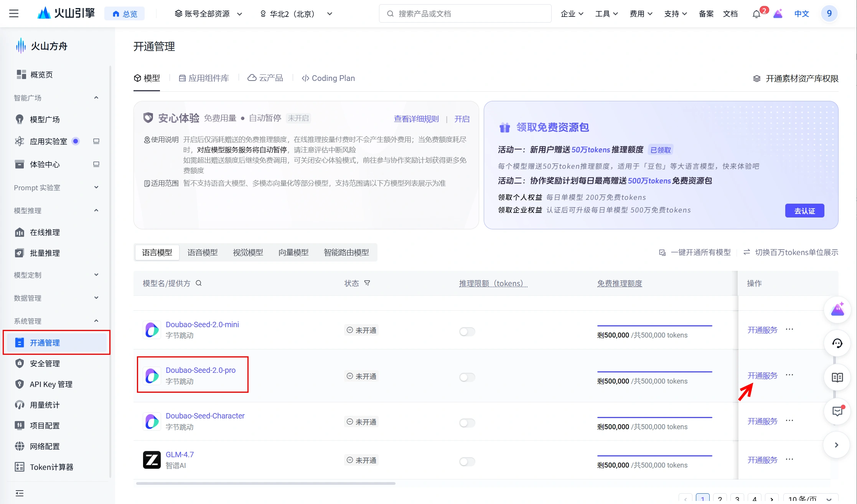Click the notification bell icon
The width and height of the screenshot is (857, 504).
pos(756,14)
